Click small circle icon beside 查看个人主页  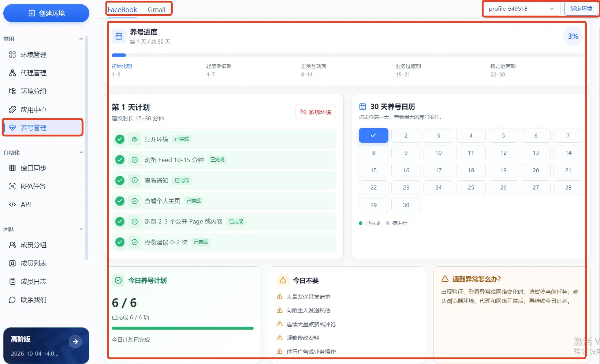[x=135, y=201]
